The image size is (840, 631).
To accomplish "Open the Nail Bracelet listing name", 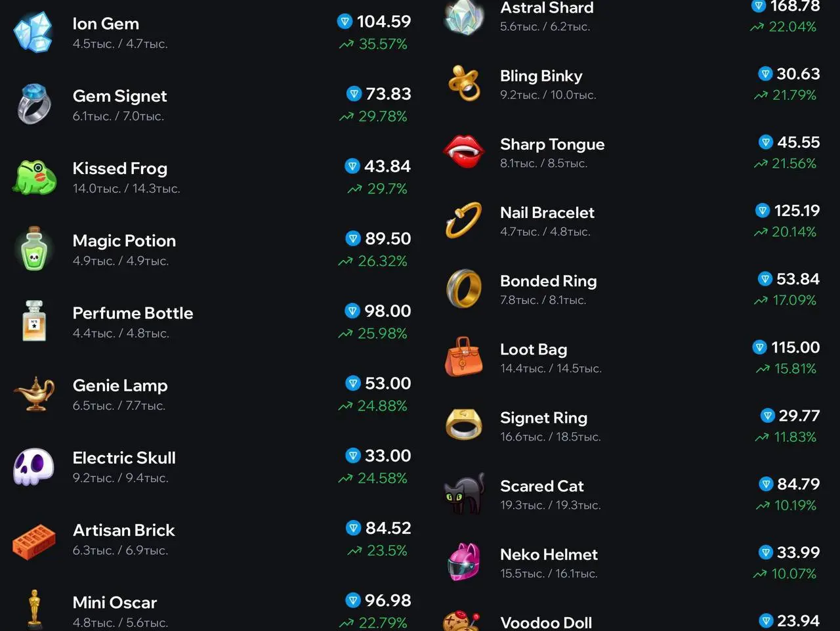I will tap(547, 213).
